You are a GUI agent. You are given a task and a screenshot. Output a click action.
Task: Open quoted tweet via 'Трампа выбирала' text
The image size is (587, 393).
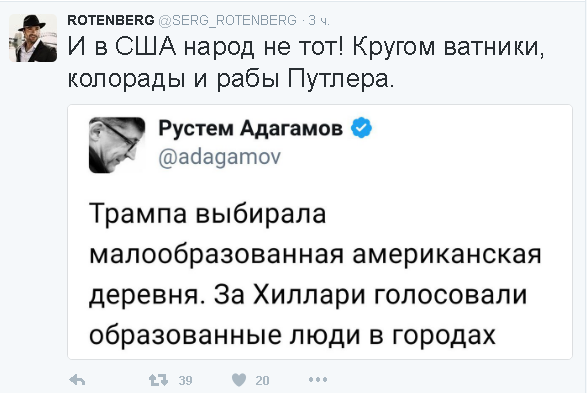(208, 214)
